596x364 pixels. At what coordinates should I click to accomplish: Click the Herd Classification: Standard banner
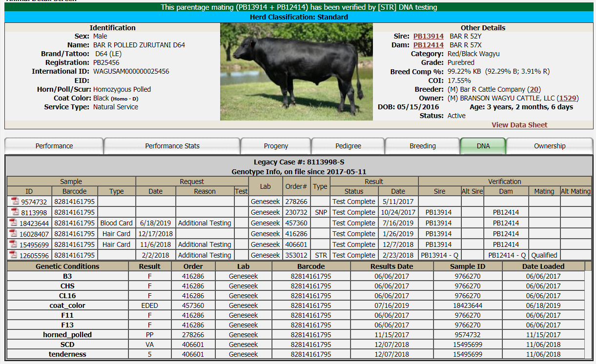299,17
